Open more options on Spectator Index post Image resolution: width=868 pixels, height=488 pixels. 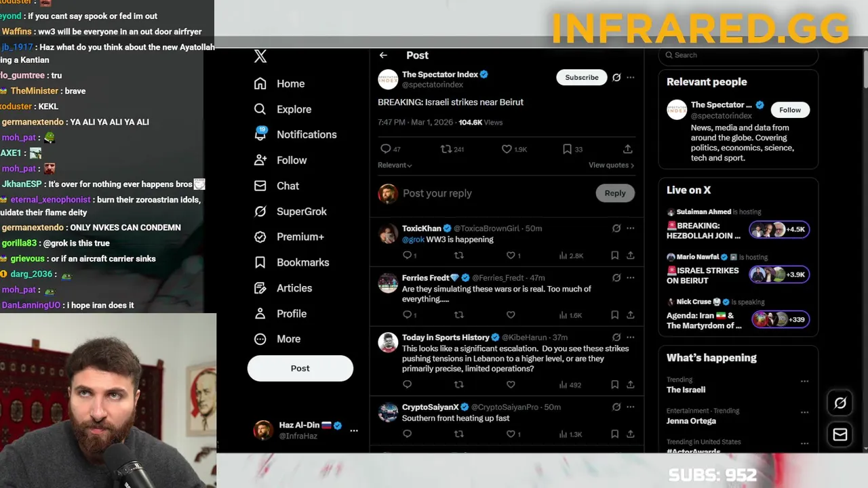coord(631,77)
